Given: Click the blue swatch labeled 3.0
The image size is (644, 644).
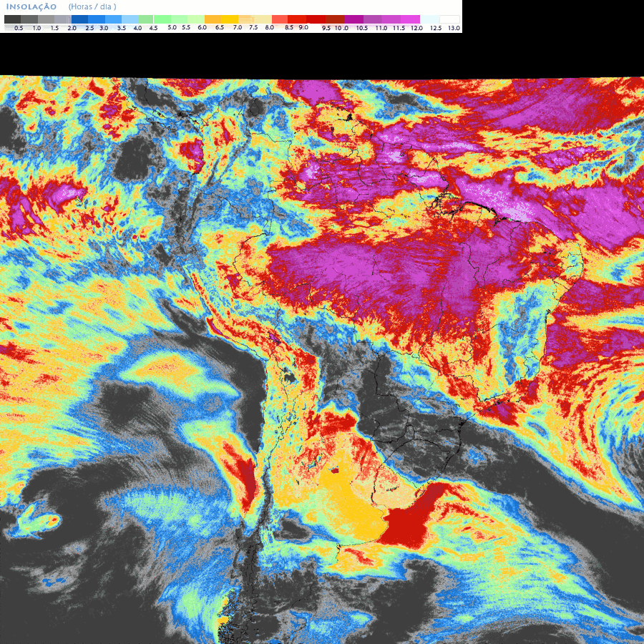Looking at the screenshot, I should 97,19.
